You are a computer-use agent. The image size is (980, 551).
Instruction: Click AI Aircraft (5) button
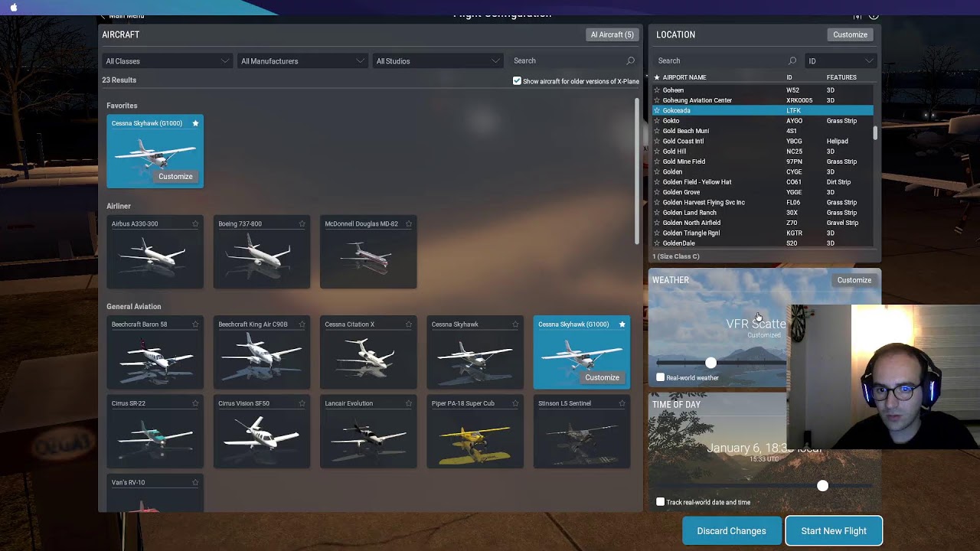tap(612, 34)
